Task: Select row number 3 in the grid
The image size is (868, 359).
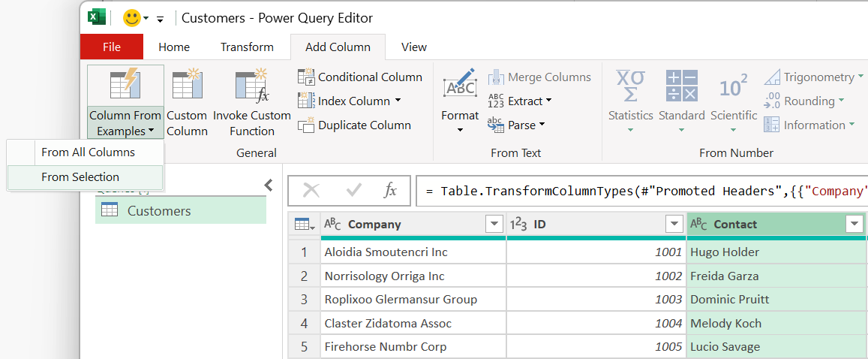Action: coord(304,300)
